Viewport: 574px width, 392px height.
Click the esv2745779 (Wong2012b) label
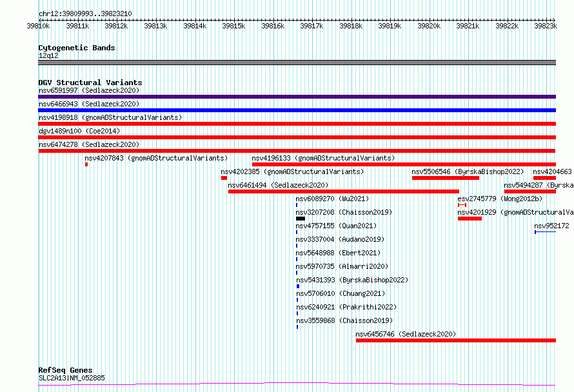click(500, 199)
